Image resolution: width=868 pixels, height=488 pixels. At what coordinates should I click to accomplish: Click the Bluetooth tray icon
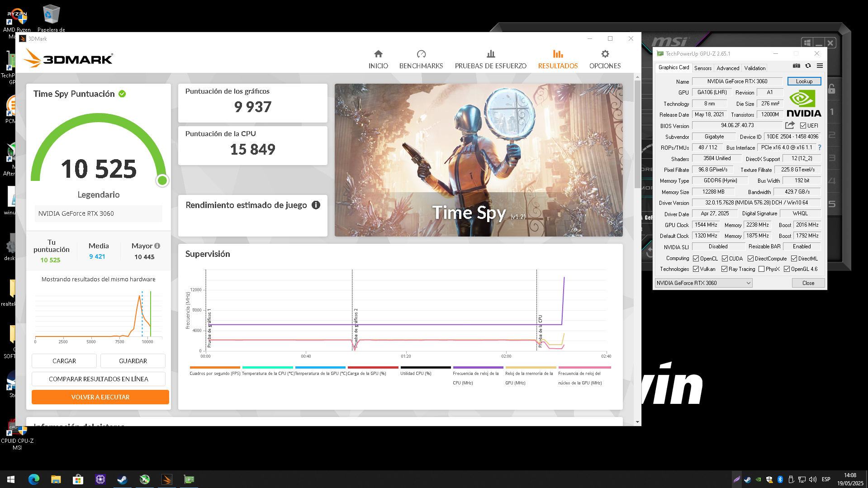pos(780,479)
